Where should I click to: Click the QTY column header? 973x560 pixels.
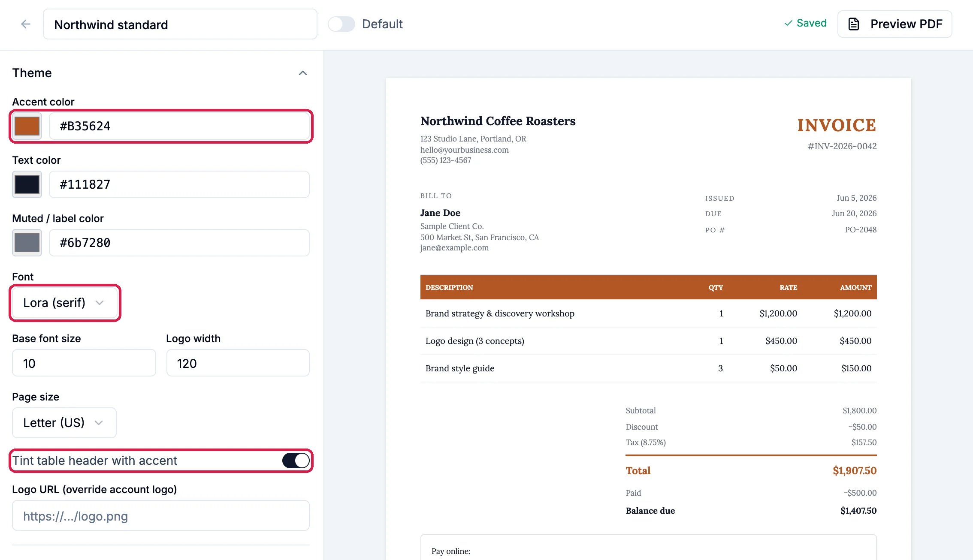pos(716,287)
